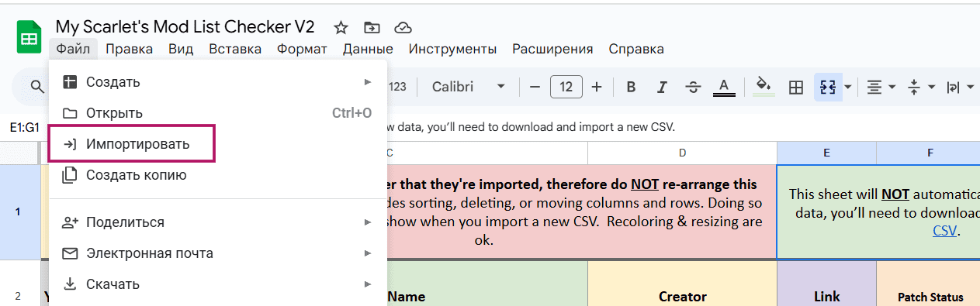Image resolution: width=980 pixels, height=306 pixels.
Task: Select the text color tool
Action: pyautogui.click(x=724, y=87)
